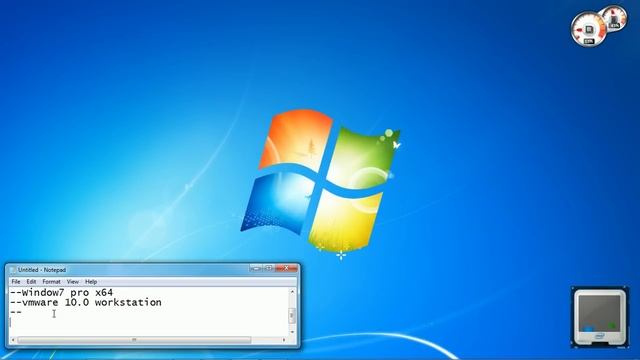The height and width of the screenshot is (360, 640).
Task: Open the Format menu in Notepad
Action: tap(51, 282)
